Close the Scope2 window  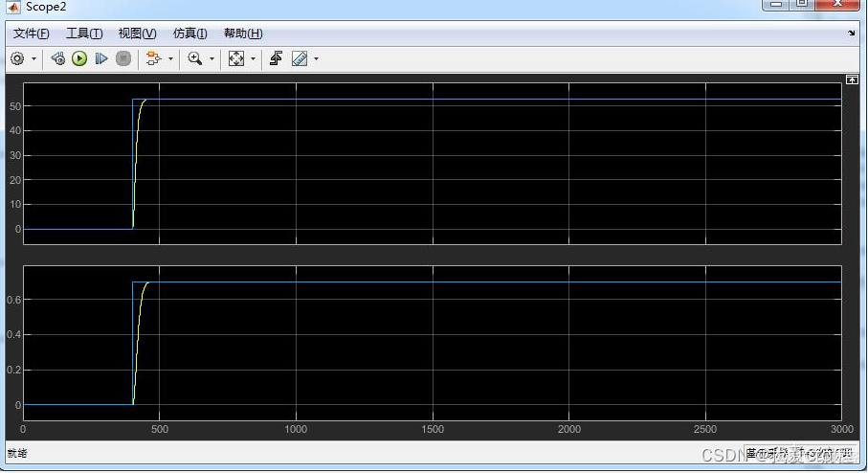pos(837,4)
